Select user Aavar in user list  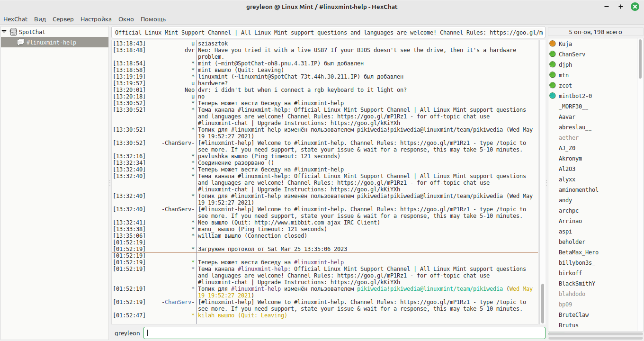tap(567, 117)
